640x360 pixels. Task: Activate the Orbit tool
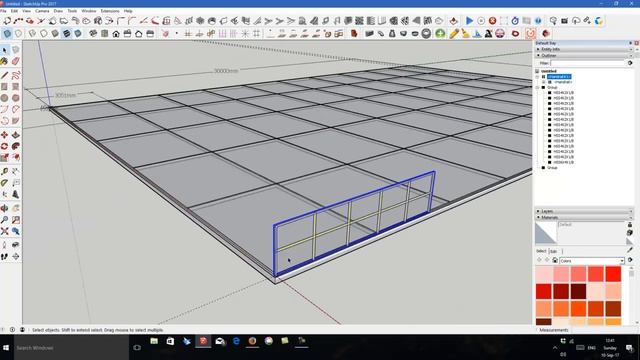point(4,208)
